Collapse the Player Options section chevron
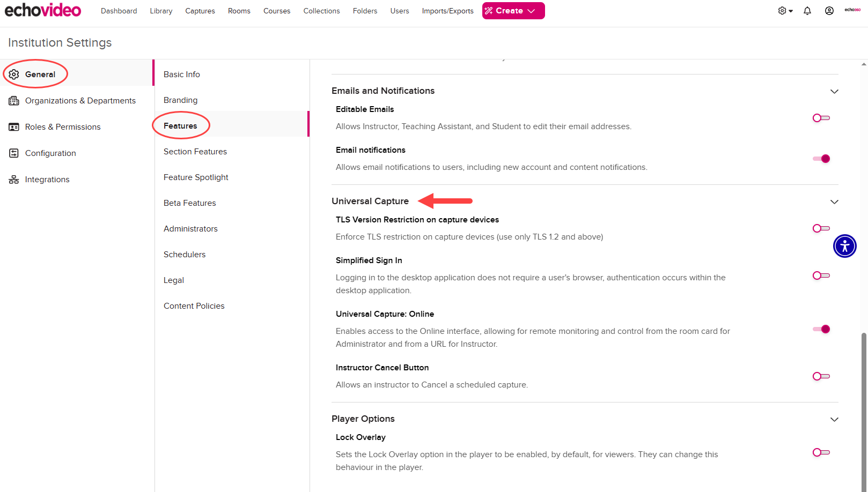Viewport: 868px width, 492px height. click(x=834, y=420)
